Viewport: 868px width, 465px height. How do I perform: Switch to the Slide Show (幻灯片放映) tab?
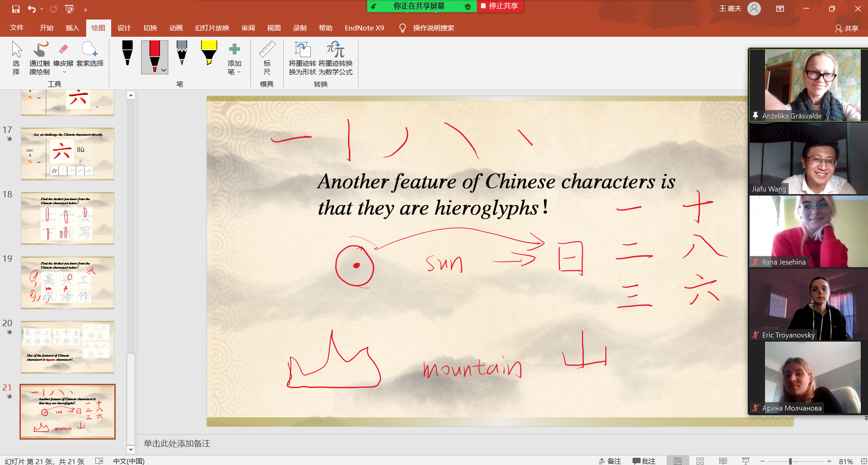(212, 28)
